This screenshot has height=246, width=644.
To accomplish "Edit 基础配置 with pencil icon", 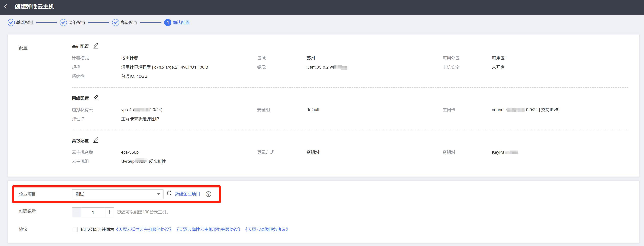I will (96, 46).
